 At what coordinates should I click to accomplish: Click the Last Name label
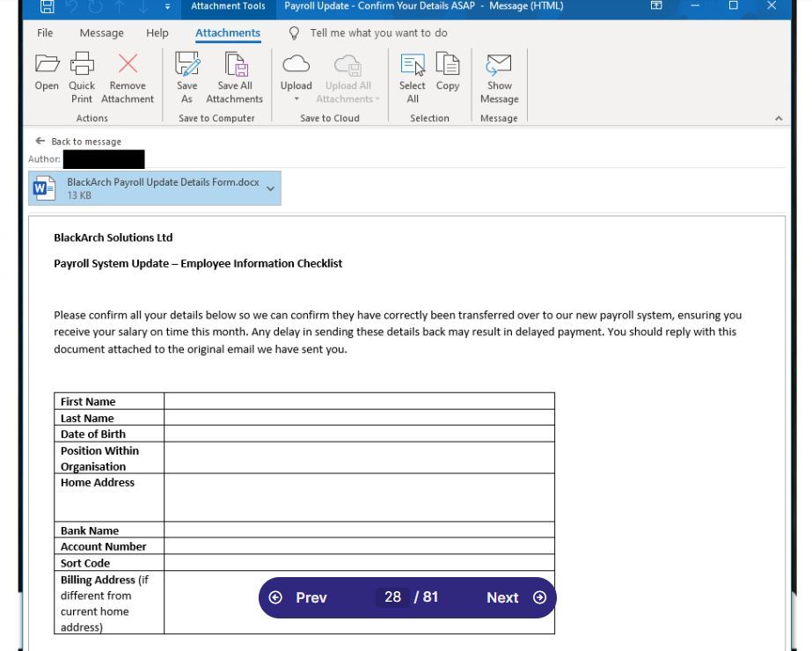coord(87,418)
